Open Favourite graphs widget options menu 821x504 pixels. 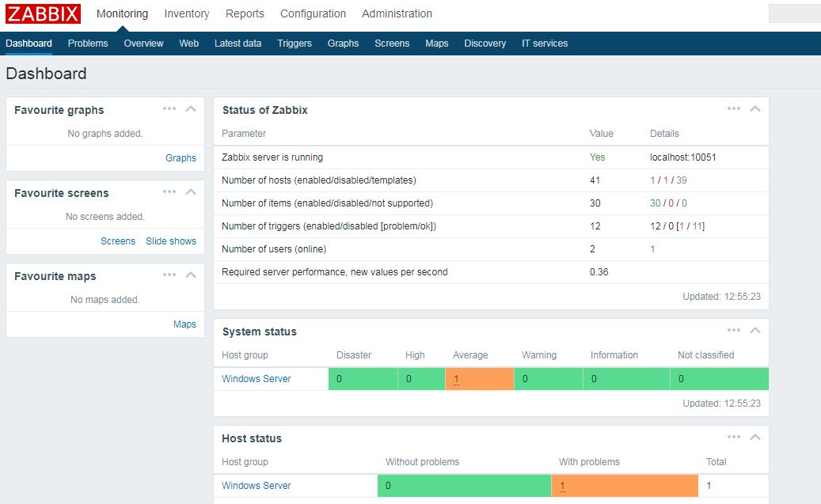(x=169, y=109)
